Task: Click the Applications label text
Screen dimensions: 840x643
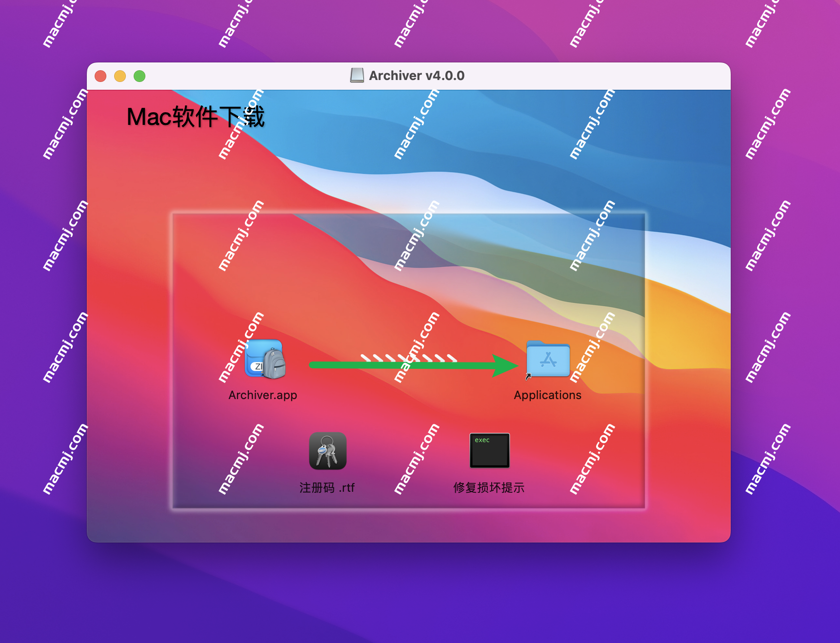Action: click(548, 395)
